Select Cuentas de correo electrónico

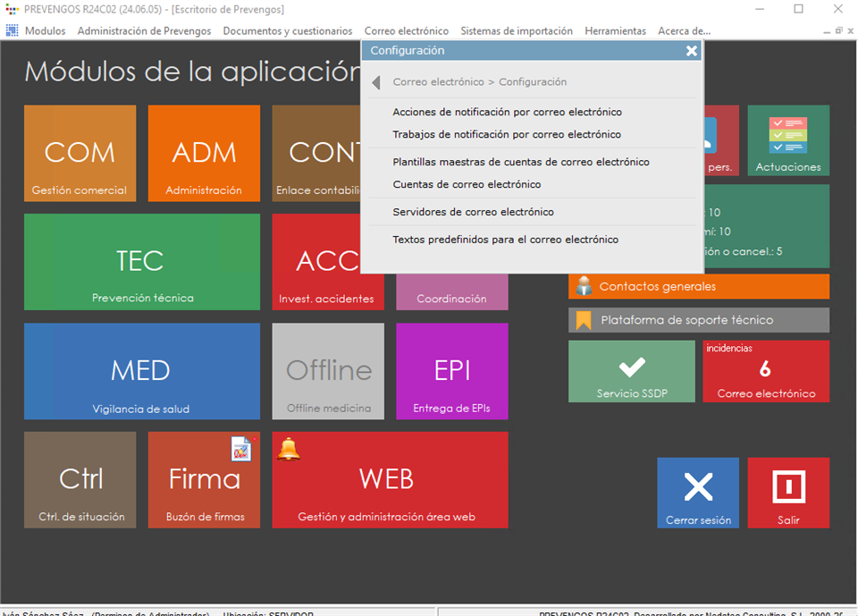[x=467, y=184]
